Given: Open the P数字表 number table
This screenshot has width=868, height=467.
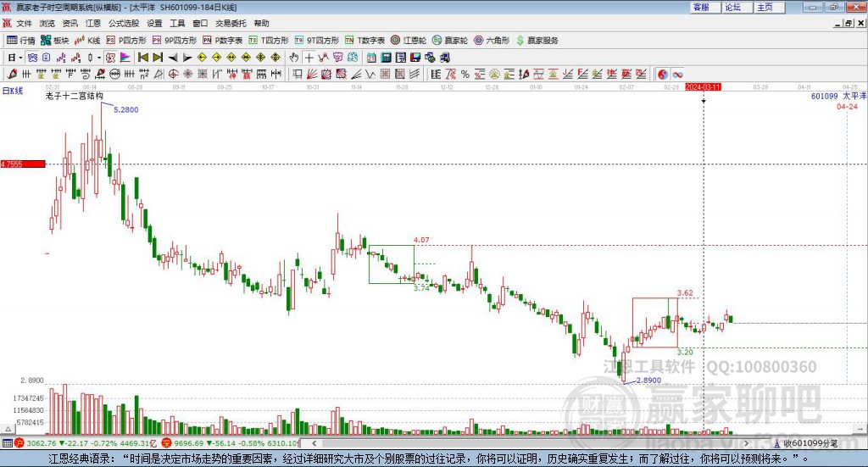Looking at the screenshot, I should tap(223, 41).
